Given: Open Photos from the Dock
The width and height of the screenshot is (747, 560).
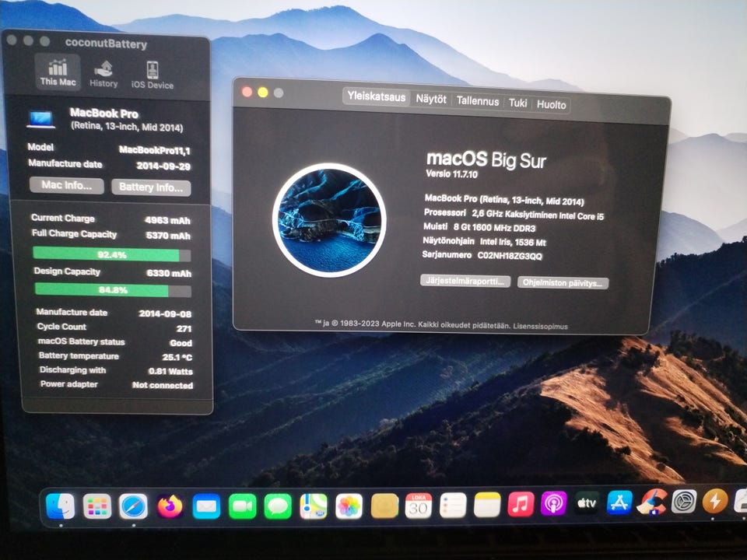Looking at the screenshot, I should click(349, 506).
